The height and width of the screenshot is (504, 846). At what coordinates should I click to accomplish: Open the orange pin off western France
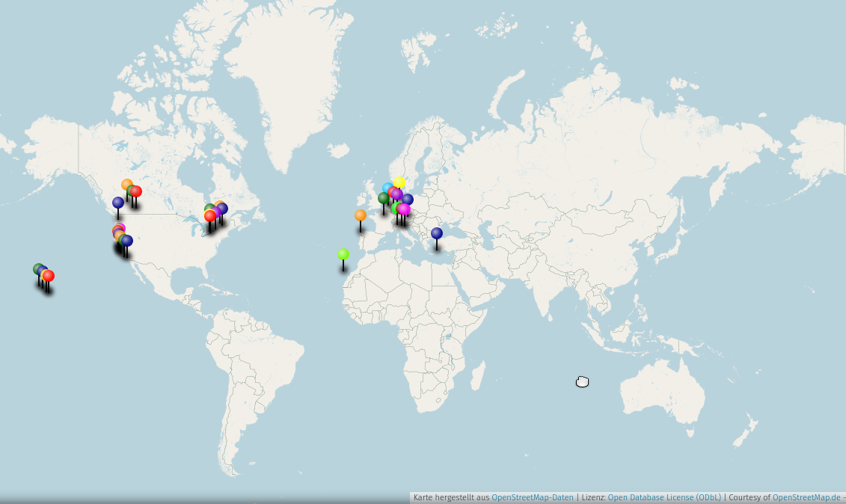361,215
